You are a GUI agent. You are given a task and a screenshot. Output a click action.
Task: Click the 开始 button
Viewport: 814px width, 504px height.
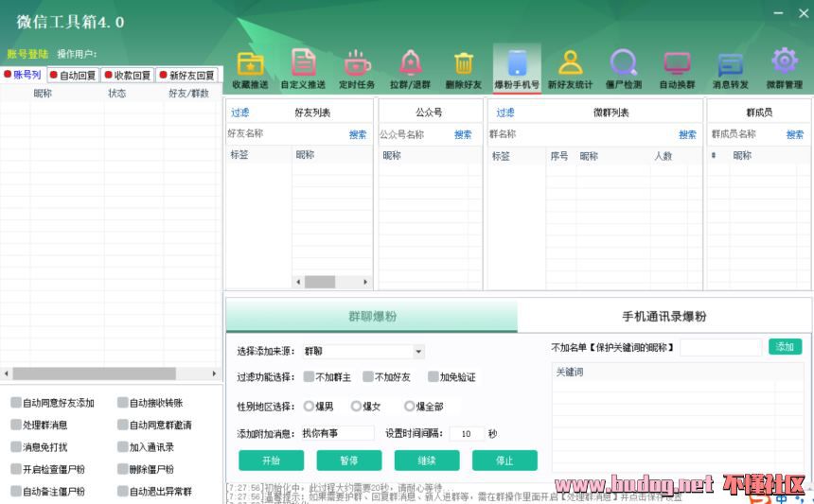pyautogui.click(x=271, y=461)
